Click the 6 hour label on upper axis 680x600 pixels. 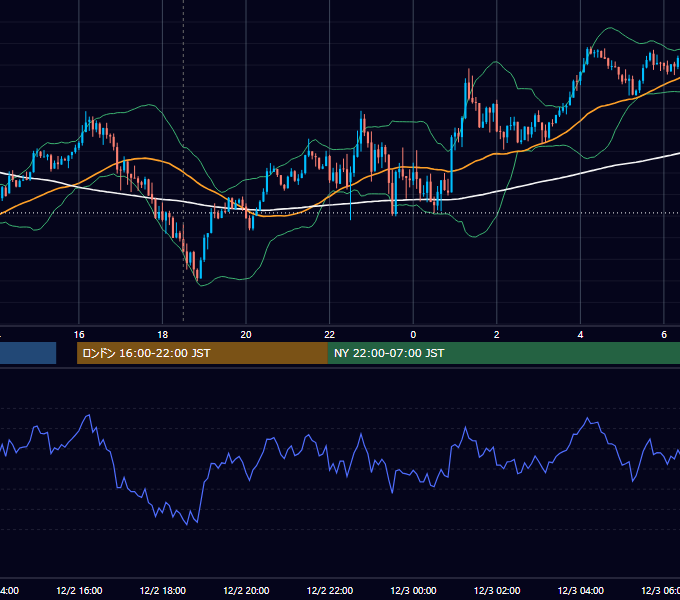pyautogui.click(x=664, y=334)
